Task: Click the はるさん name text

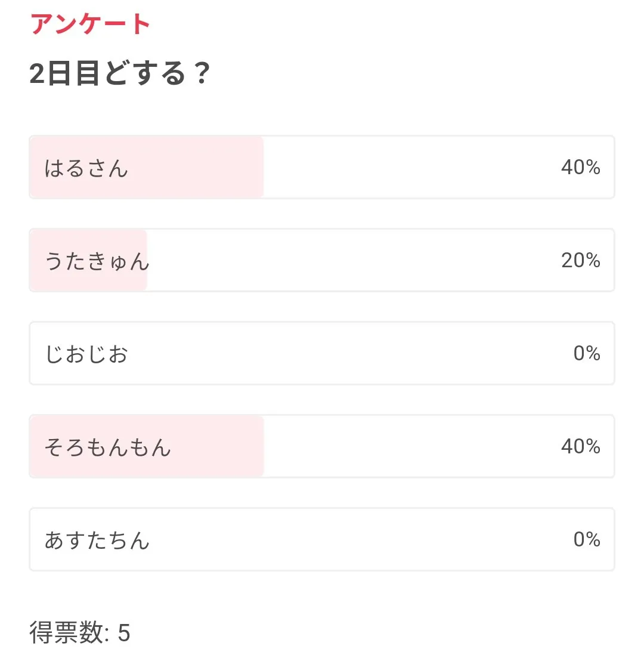Action: pyautogui.click(x=86, y=168)
